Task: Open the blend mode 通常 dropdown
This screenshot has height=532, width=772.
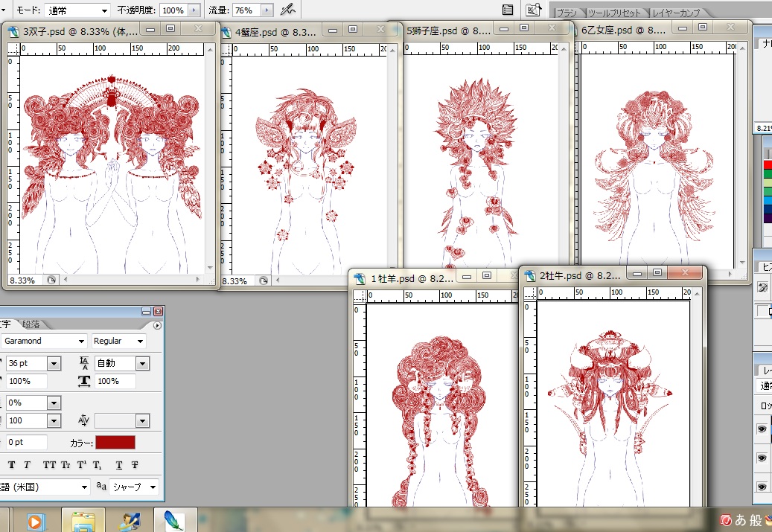Action: pos(103,10)
